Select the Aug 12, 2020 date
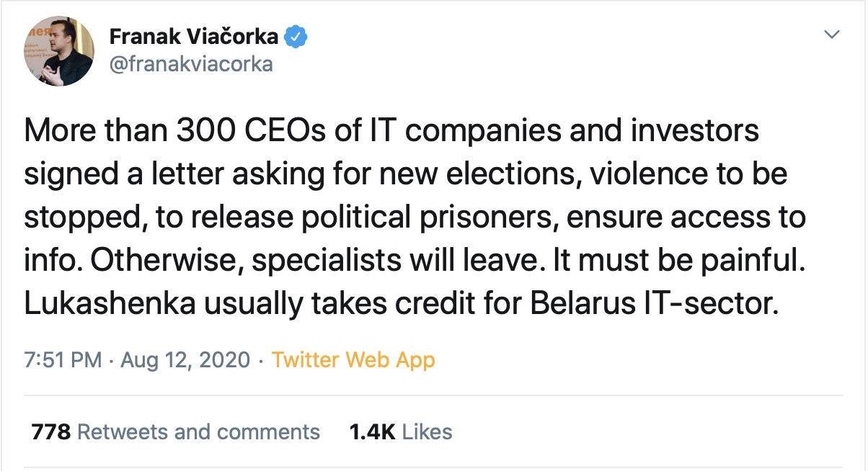This screenshot has height=471, width=868. coord(185,359)
